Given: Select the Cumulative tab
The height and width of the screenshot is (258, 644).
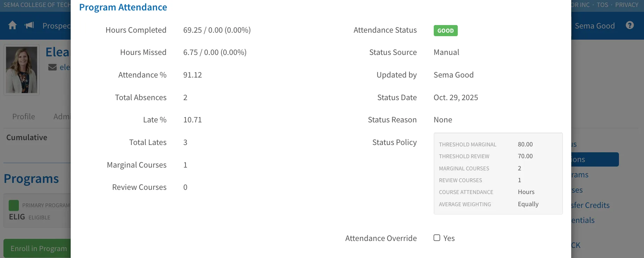Looking at the screenshot, I should pyautogui.click(x=27, y=137).
